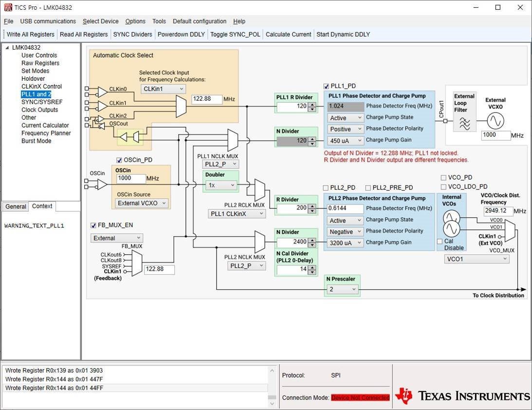Click the CLKin1 buffer triangle symbol
Viewport: 532px width, 410px height.
tap(103, 106)
